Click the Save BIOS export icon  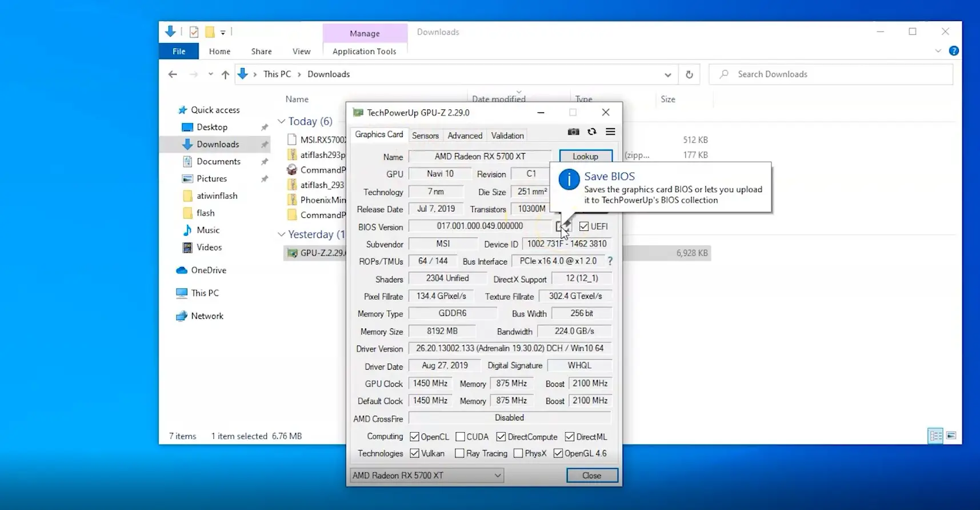[x=563, y=226]
